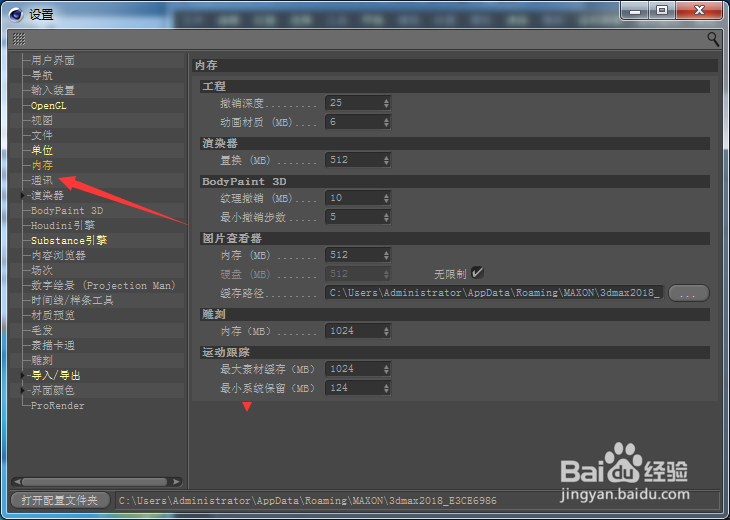The height and width of the screenshot is (520, 730).
Task: Click the 置换 (MB) value field
Action: (358, 160)
